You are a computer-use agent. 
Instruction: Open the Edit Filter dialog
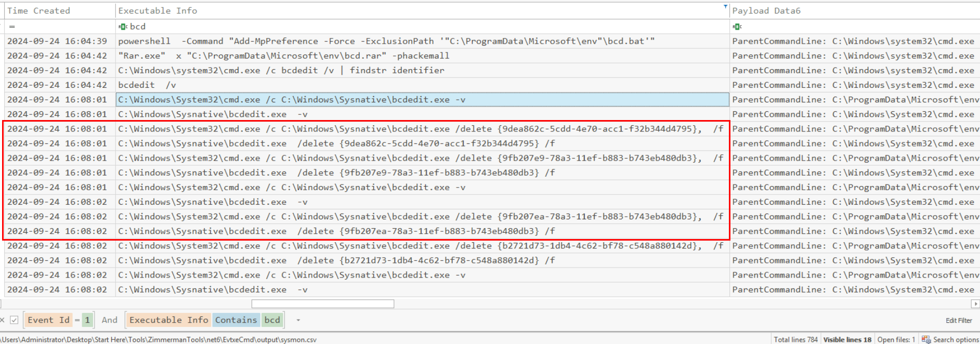click(x=959, y=321)
